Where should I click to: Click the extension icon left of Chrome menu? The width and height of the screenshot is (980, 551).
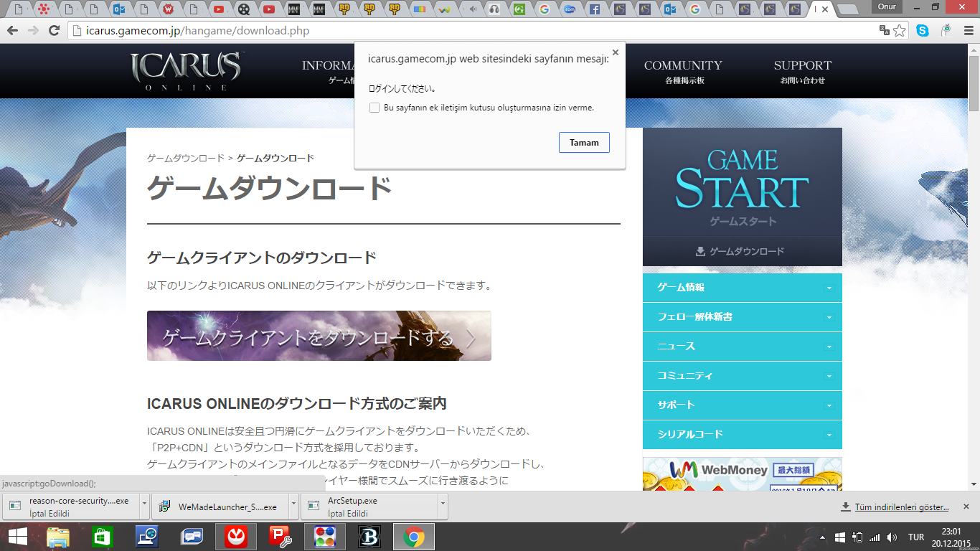click(x=946, y=31)
